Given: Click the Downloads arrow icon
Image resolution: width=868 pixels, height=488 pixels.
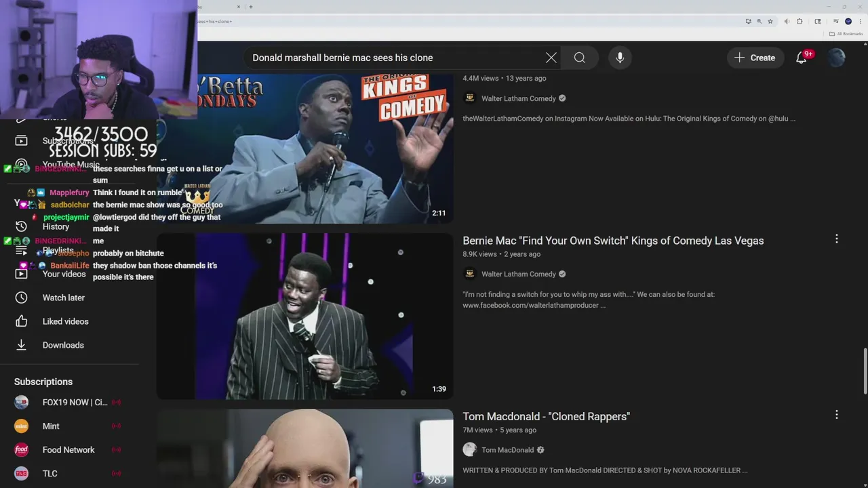Looking at the screenshot, I should pos(22,345).
